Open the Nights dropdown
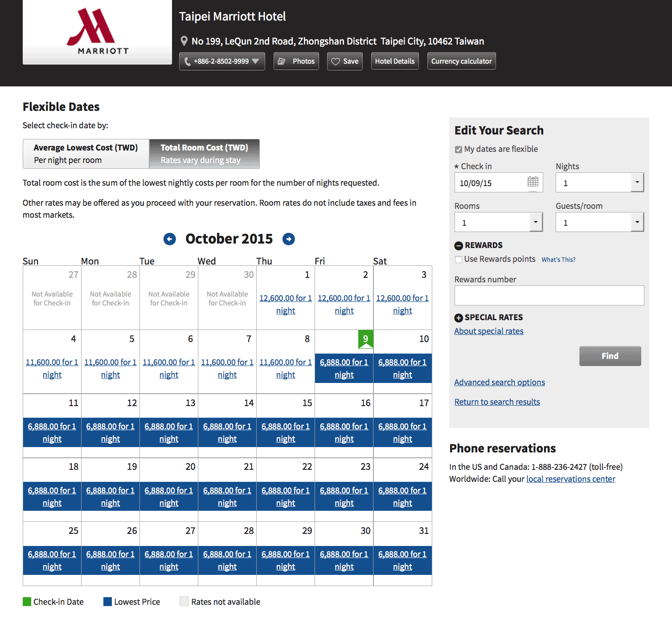 [600, 183]
